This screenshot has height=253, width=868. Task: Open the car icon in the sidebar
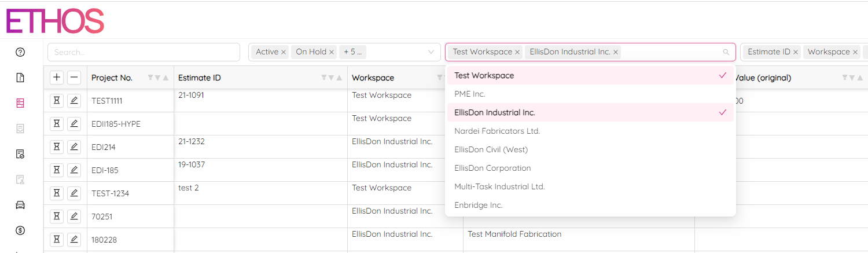20,205
